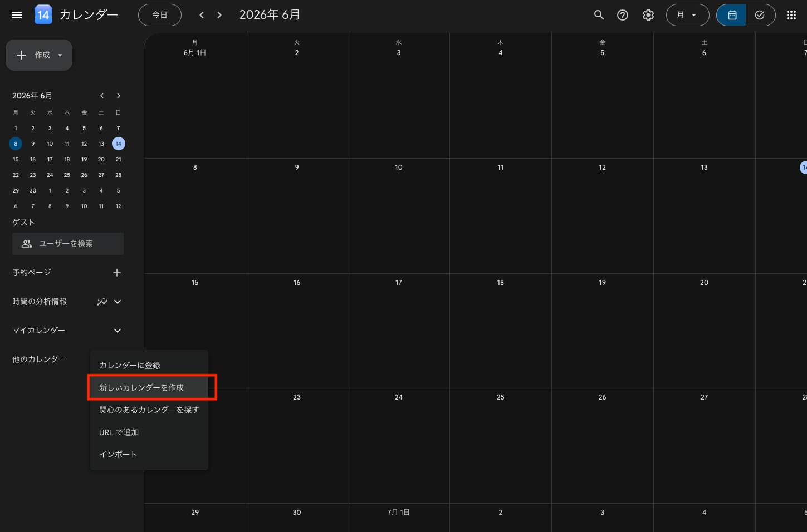Open search with the magnifier icon
The image size is (807, 532).
(599, 15)
